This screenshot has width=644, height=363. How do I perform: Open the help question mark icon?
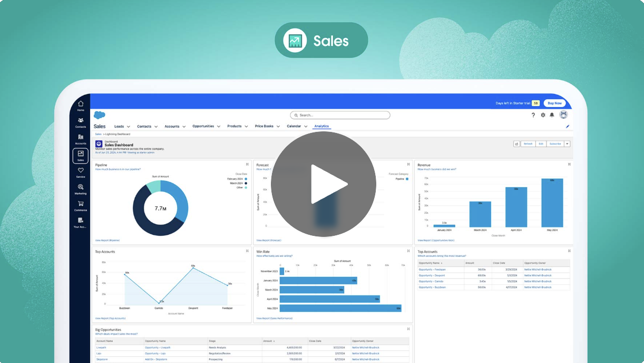[x=533, y=115]
